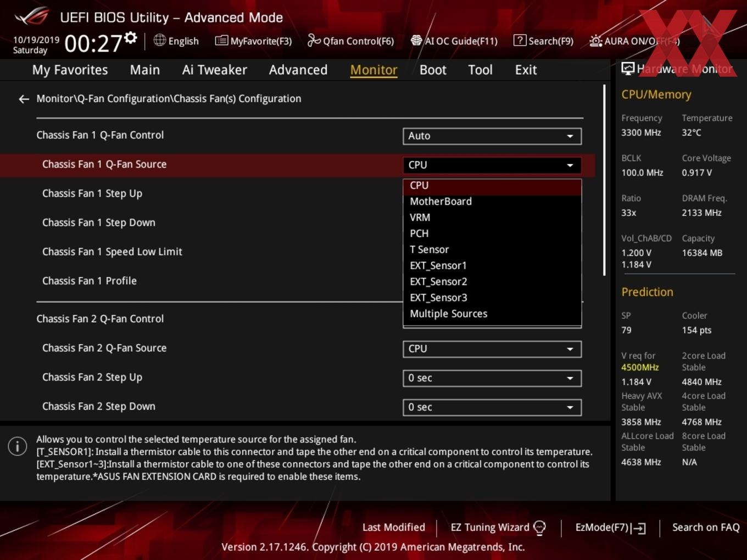Click the Hardware Monitor screen icon
This screenshot has height=560, width=747.
(x=628, y=69)
